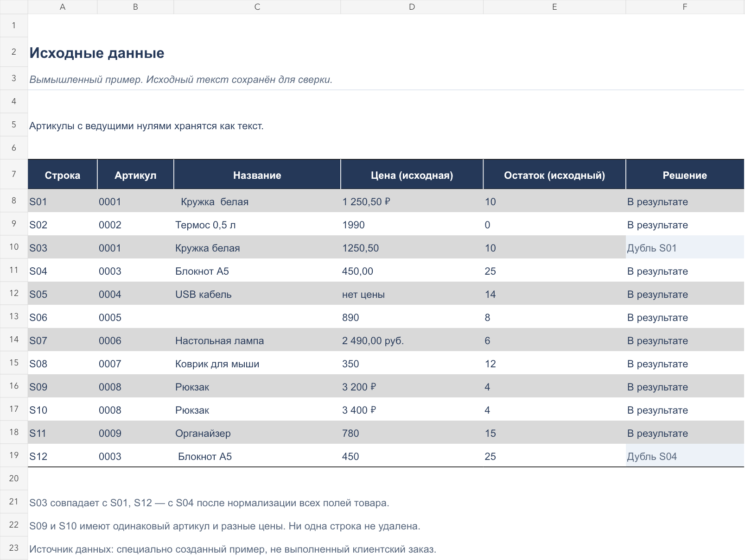Select the 'Остаток (исходный)' header cell
Image resolution: width=745 pixels, height=560 pixels.
(x=554, y=175)
